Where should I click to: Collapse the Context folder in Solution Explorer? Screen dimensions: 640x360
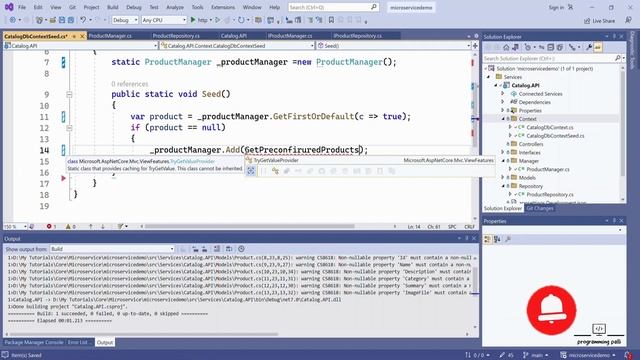point(503,119)
